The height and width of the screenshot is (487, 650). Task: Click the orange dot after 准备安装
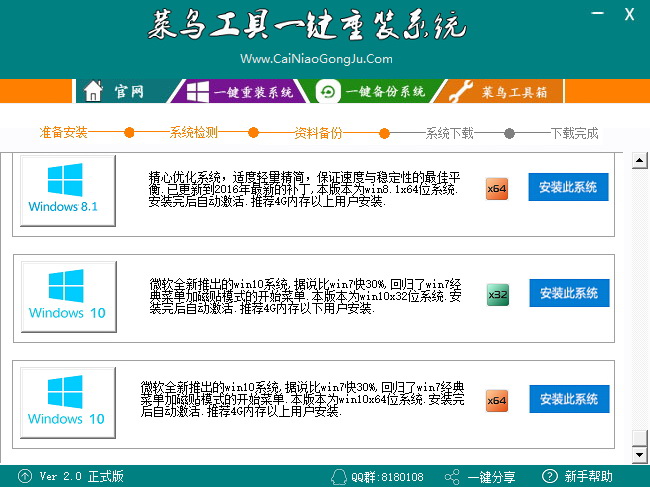[x=129, y=133]
